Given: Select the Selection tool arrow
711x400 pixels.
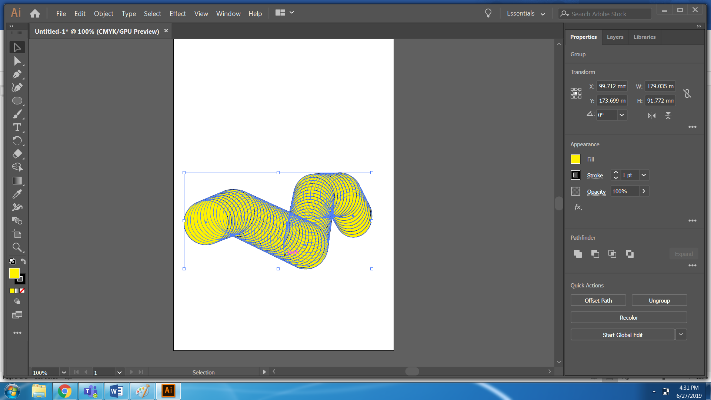Looking at the screenshot, I should tap(17, 47).
